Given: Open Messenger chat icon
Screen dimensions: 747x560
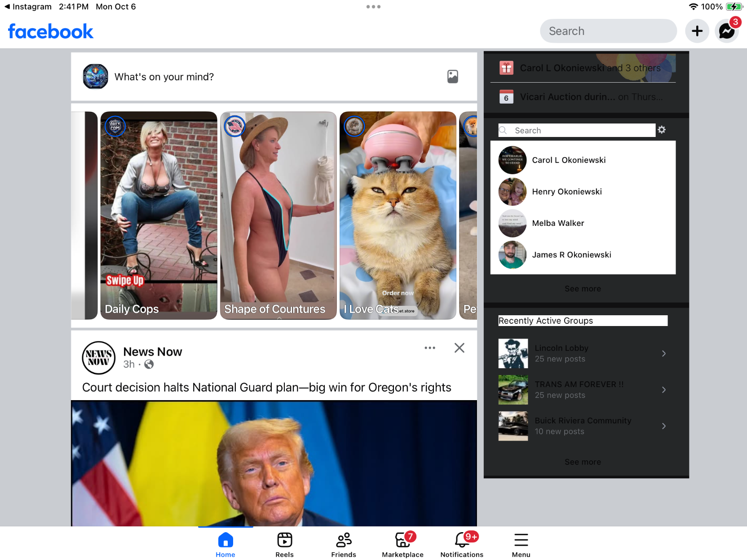Looking at the screenshot, I should point(726,31).
